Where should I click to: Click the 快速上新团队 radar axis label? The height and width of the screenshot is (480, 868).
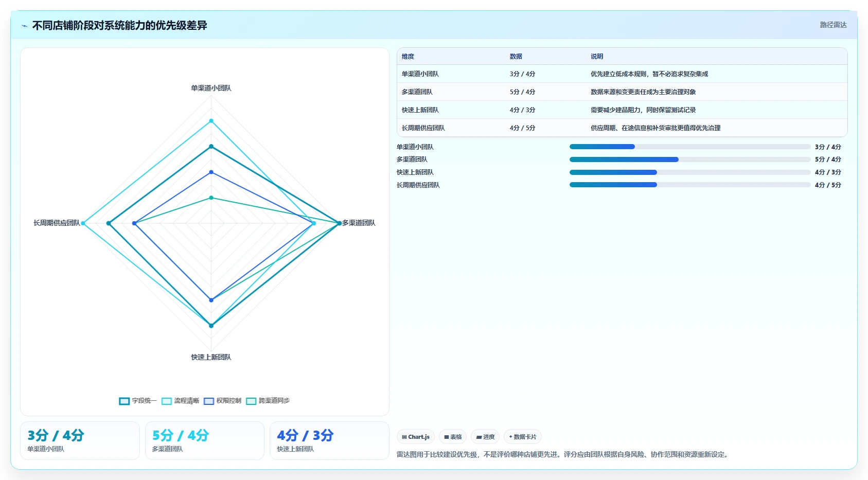(211, 357)
